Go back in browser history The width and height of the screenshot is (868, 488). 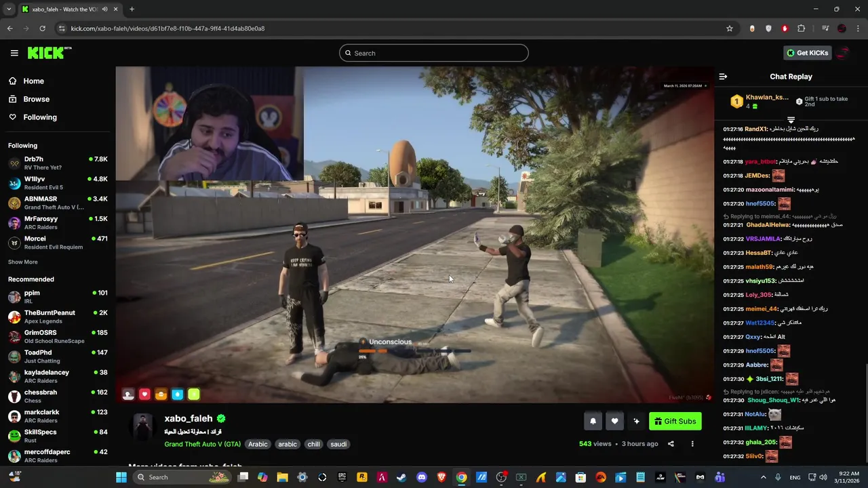coord(9,28)
